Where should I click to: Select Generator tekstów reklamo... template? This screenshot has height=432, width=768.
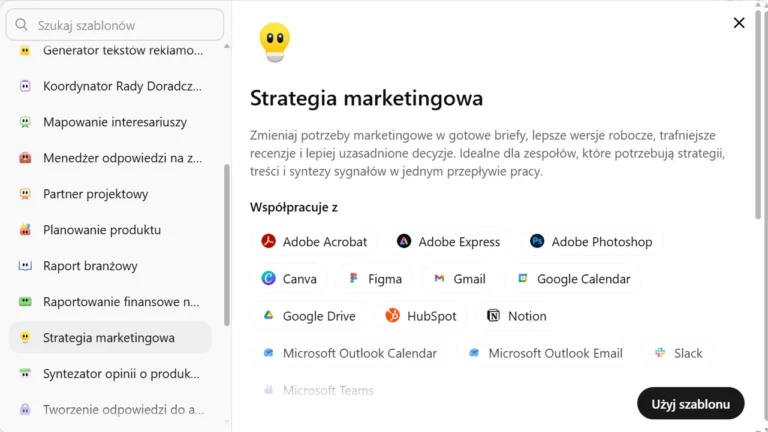tap(111, 50)
